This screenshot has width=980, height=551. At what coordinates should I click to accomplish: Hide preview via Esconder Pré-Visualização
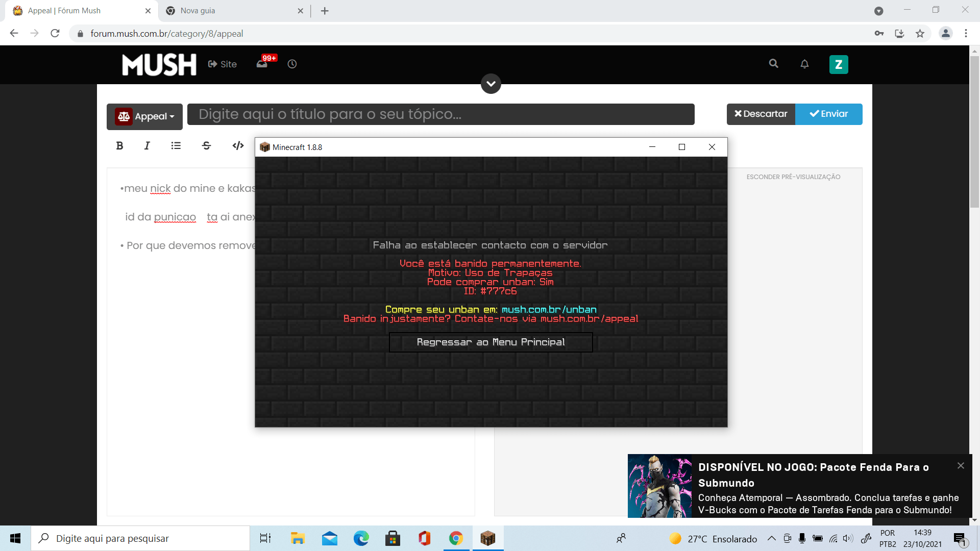(x=793, y=177)
